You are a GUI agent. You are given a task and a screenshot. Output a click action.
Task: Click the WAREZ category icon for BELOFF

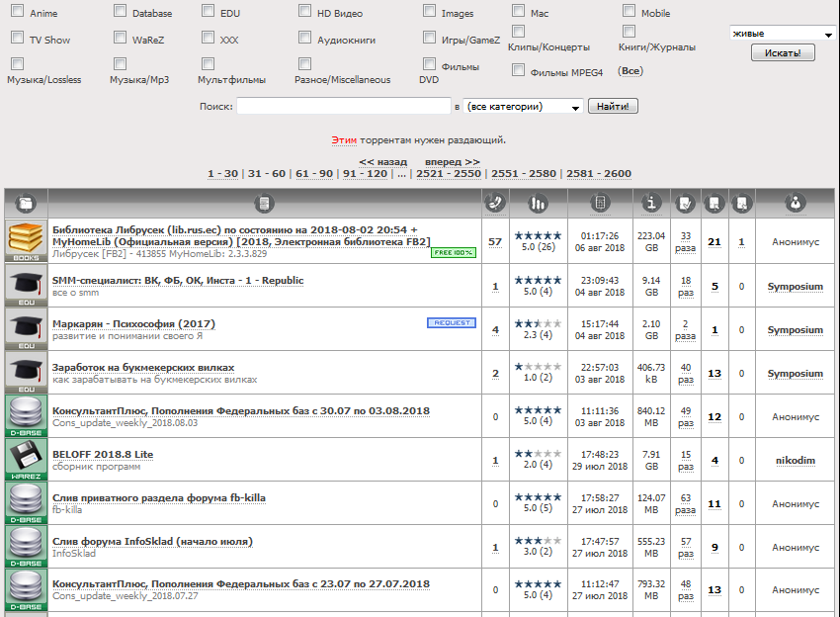coord(26,459)
